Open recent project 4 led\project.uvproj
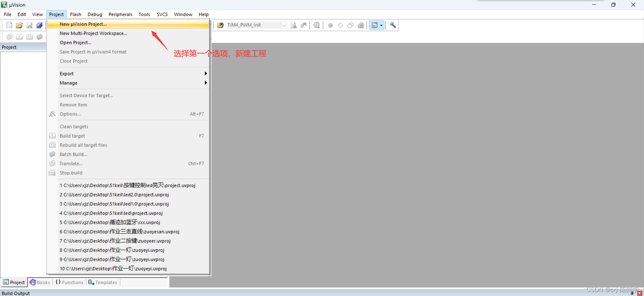Viewport: 644px width, 296px height. click(x=128, y=213)
